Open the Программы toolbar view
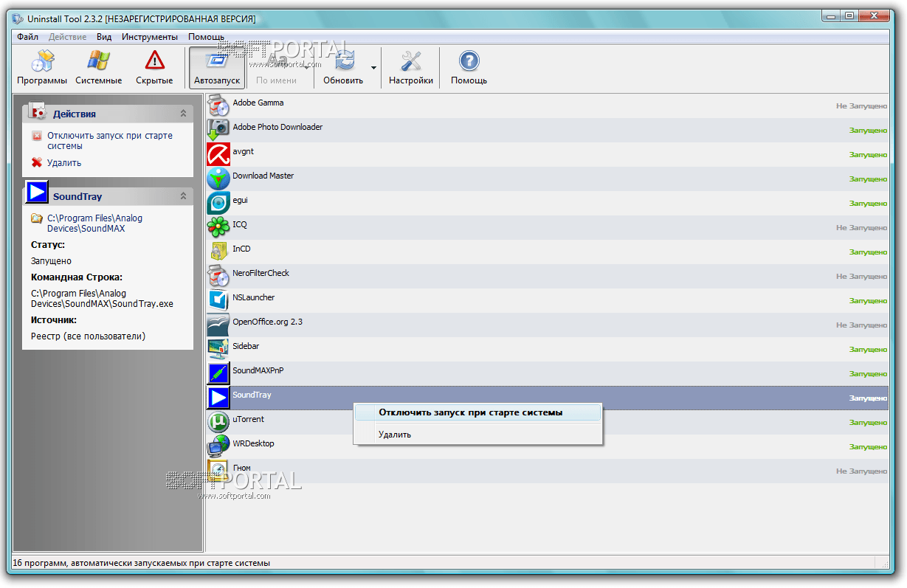The image size is (907, 588). [42, 68]
